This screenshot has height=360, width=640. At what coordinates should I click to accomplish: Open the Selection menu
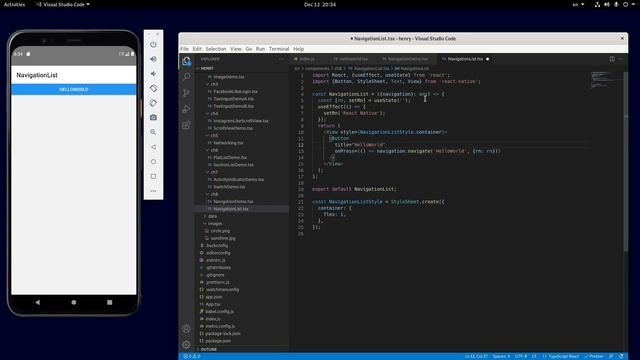[x=216, y=49]
